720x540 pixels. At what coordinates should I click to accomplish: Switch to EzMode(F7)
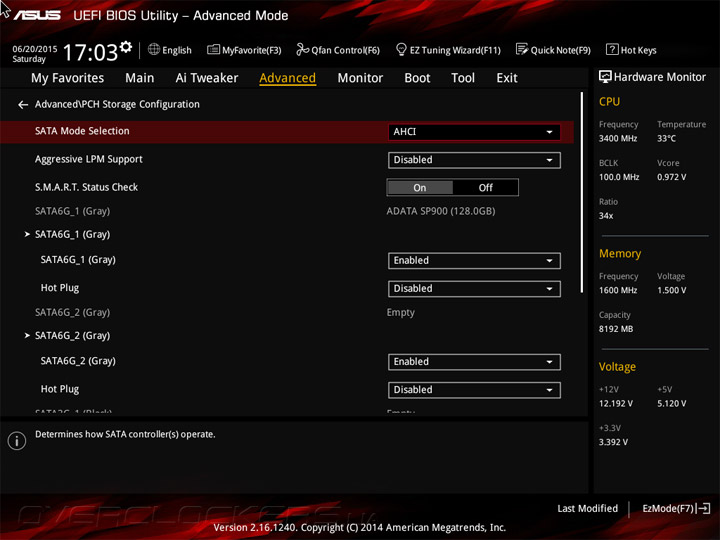668,508
